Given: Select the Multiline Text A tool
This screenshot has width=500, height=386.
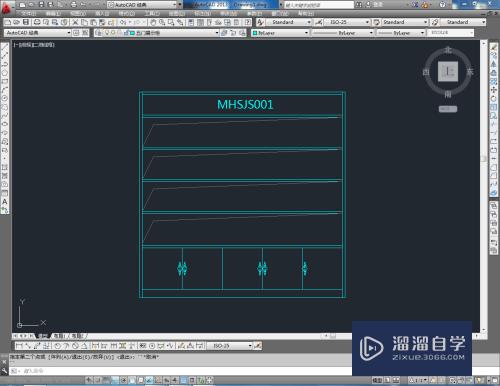Looking at the screenshot, I should click(x=5, y=202).
